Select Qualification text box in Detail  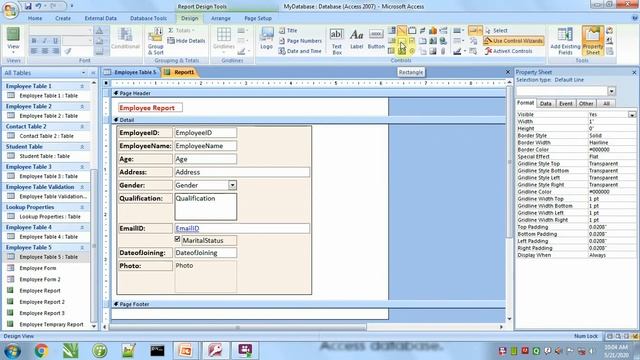click(x=206, y=207)
